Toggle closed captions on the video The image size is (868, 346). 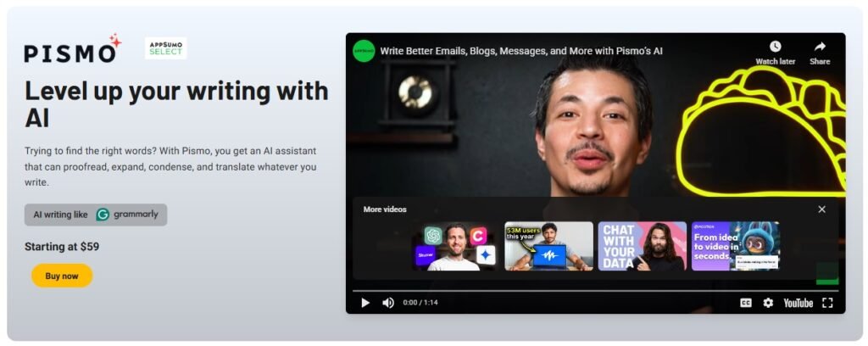click(x=746, y=303)
